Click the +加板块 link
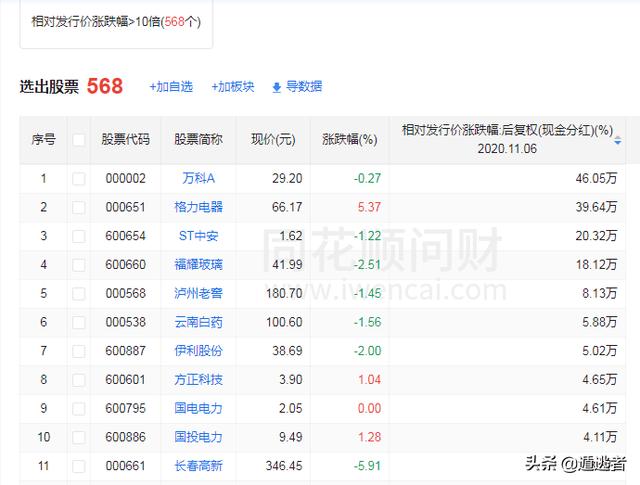 [233, 87]
